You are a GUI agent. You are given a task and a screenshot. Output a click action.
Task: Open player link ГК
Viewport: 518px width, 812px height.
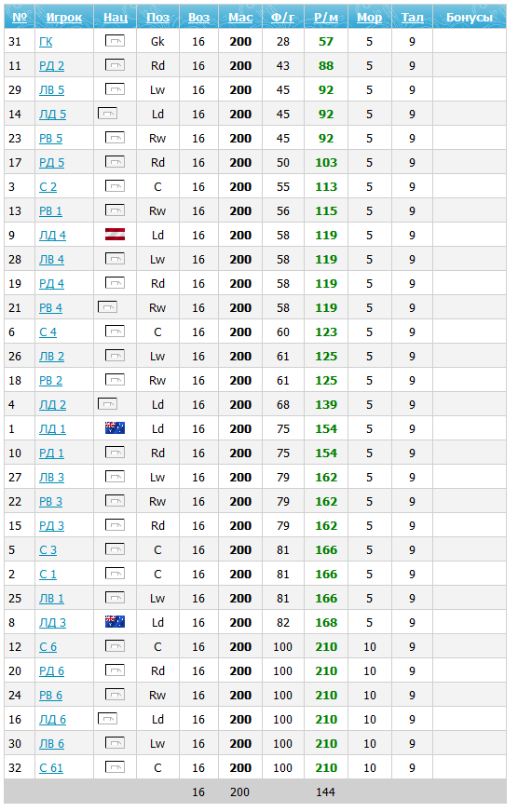(x=46, y=41)
